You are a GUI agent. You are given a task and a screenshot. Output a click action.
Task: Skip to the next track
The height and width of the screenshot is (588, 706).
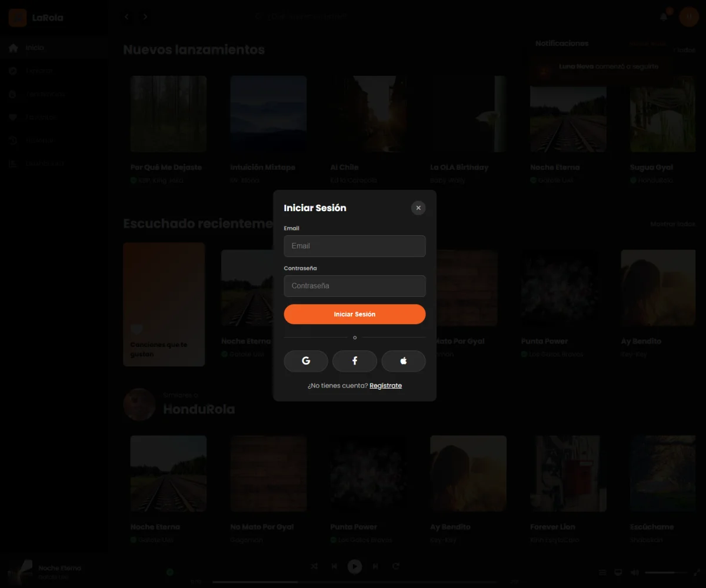(x=375, y=566)
